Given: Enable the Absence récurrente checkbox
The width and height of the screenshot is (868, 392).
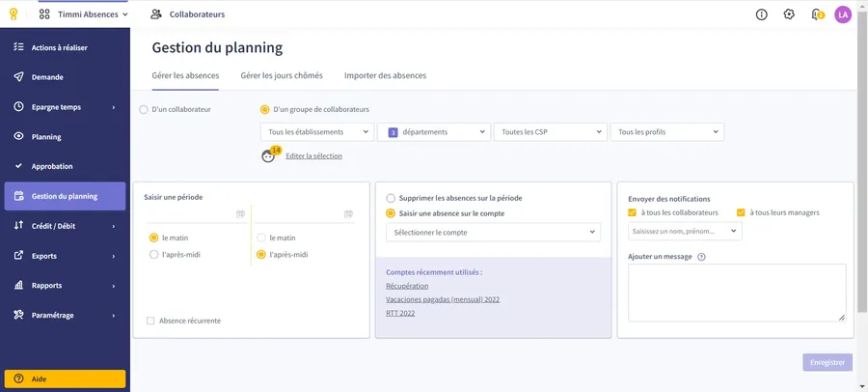Looking at the screenshot, I should 150,321.
